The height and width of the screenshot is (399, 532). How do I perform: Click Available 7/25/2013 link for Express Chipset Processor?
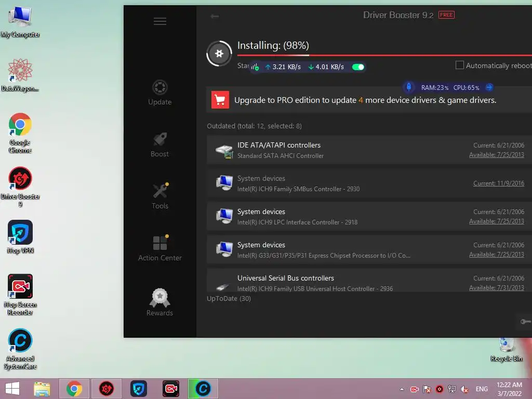(496, 255)
